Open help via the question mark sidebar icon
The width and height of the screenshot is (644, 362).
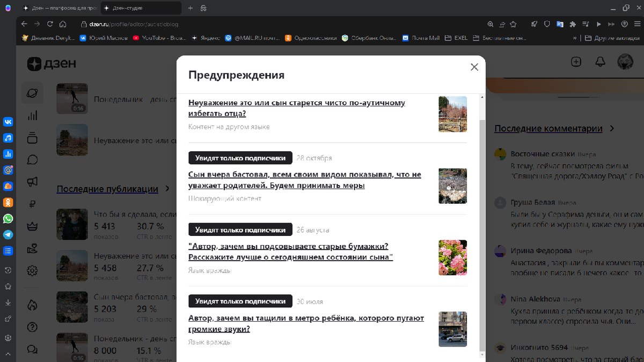(32, 327)
